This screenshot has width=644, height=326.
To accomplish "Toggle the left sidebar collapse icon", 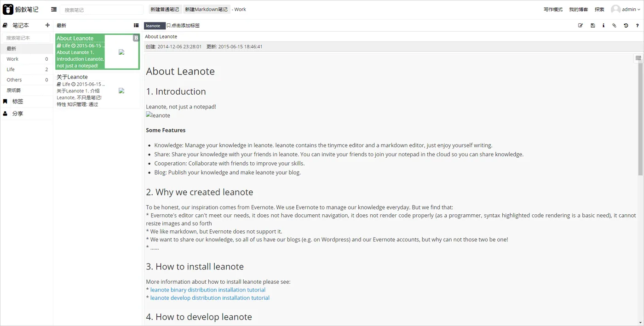I will pos(54,9).
